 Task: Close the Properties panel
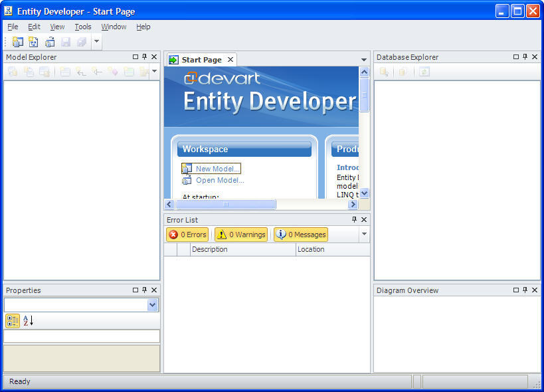[154, 290]
